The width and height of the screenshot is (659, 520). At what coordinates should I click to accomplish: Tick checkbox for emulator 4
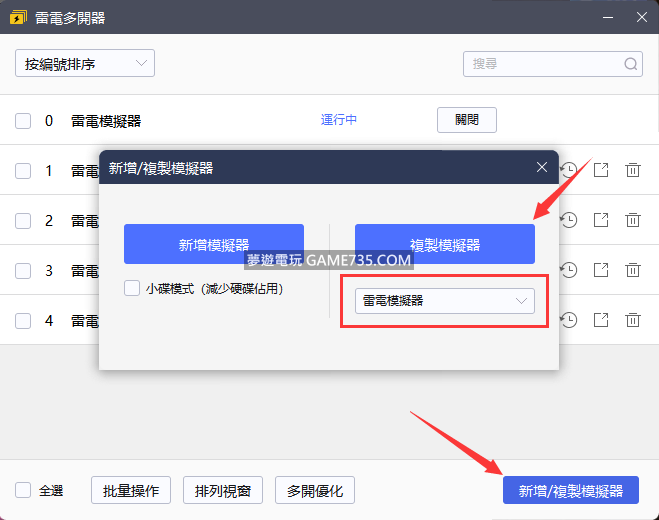(23, 321)
